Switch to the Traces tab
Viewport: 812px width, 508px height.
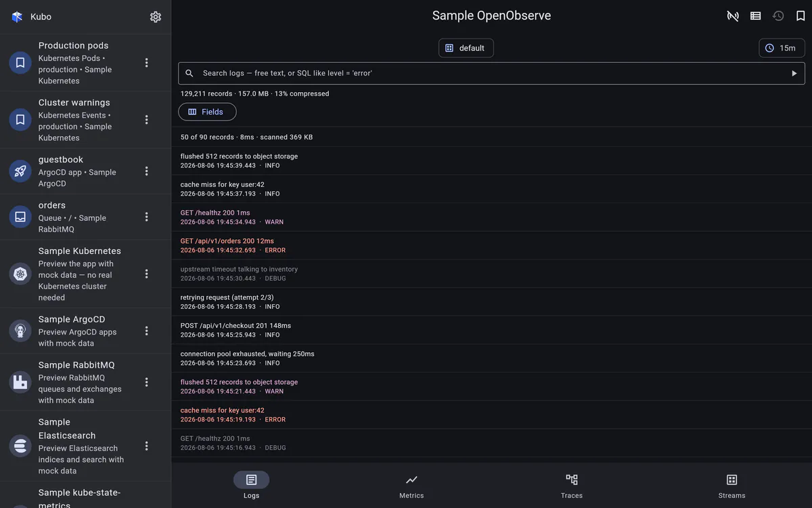tap(572, 486)
